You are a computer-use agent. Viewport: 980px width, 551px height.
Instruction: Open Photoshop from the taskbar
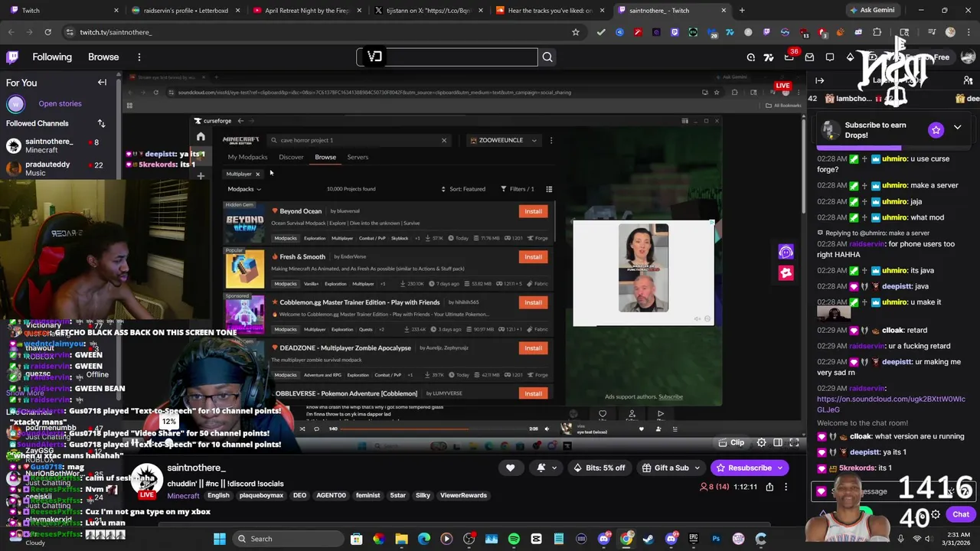(x=716, y=539)
